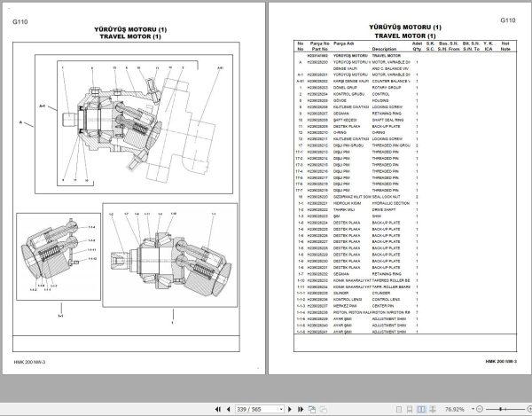Image resolution: width=532 pixels, height=416 pixels.
Task: Click the A-1 callout label in top diagram
Action: 42,106
